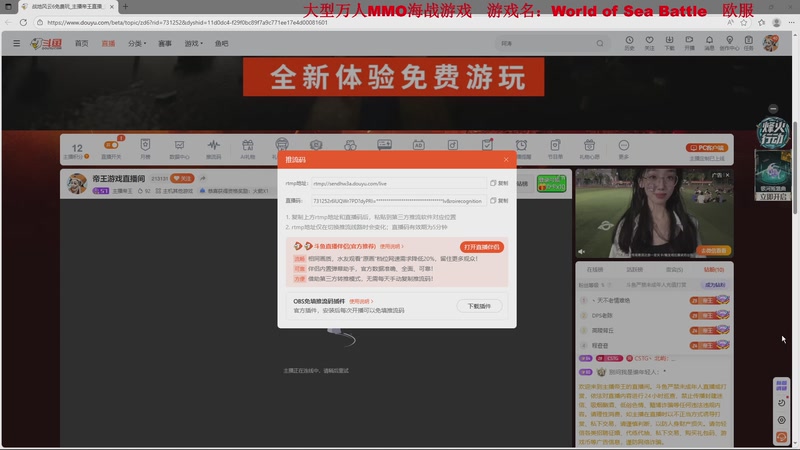This screenshot has height=450, width=800.
Task: Click the 成为钻粉 button
Action: (x=715, y=285)
